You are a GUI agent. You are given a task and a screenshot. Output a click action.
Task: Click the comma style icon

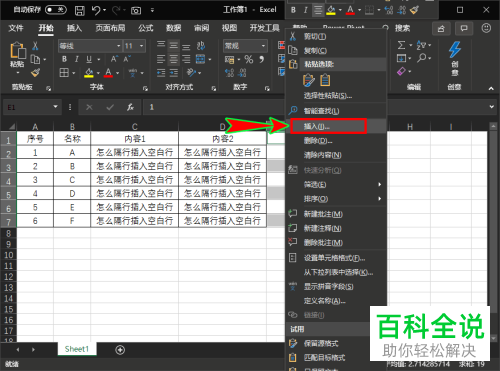pyautogui.click(x=262, y=59)
